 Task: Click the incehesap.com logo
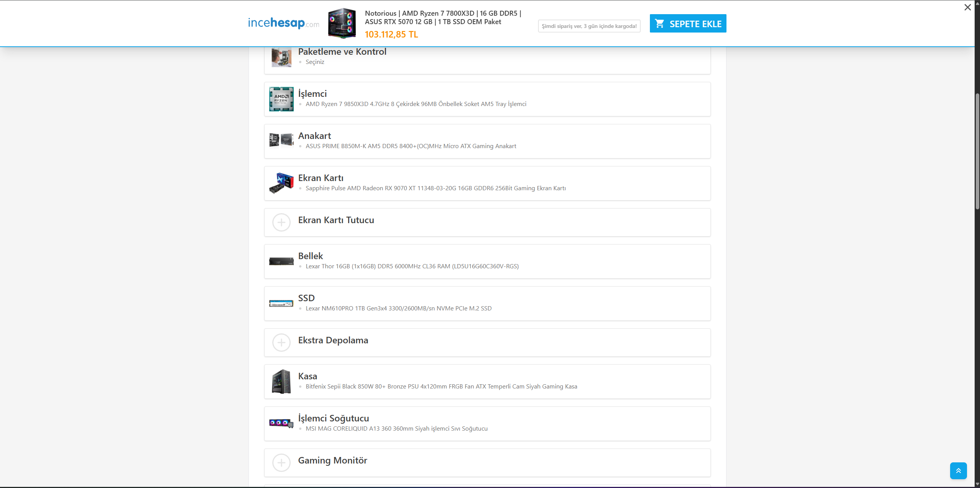283,23
